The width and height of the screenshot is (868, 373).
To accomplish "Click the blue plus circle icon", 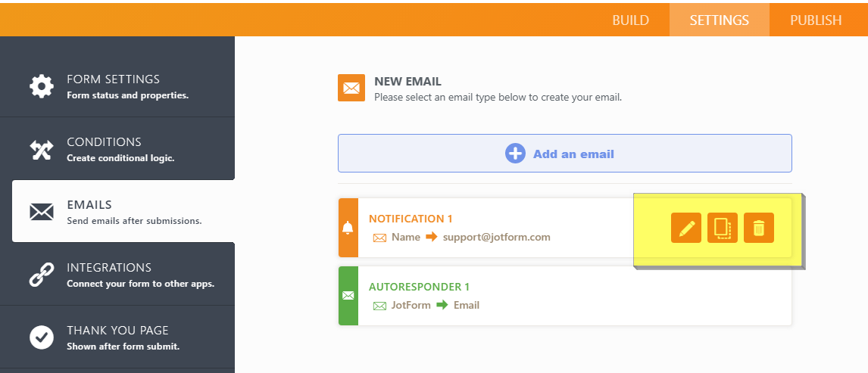I will pos(515,154).
